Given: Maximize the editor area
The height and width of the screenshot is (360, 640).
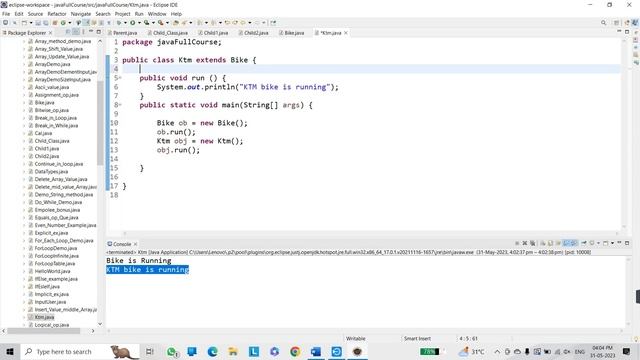Looking at the screenshot, I should click(627, 32).
